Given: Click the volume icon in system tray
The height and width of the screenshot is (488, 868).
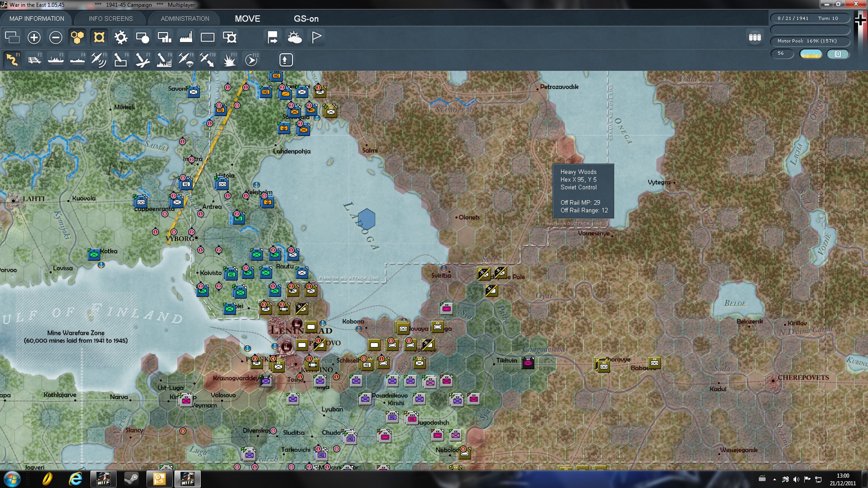Looking at the screenshot, I should pyautogui.click(x=796, y=479).
